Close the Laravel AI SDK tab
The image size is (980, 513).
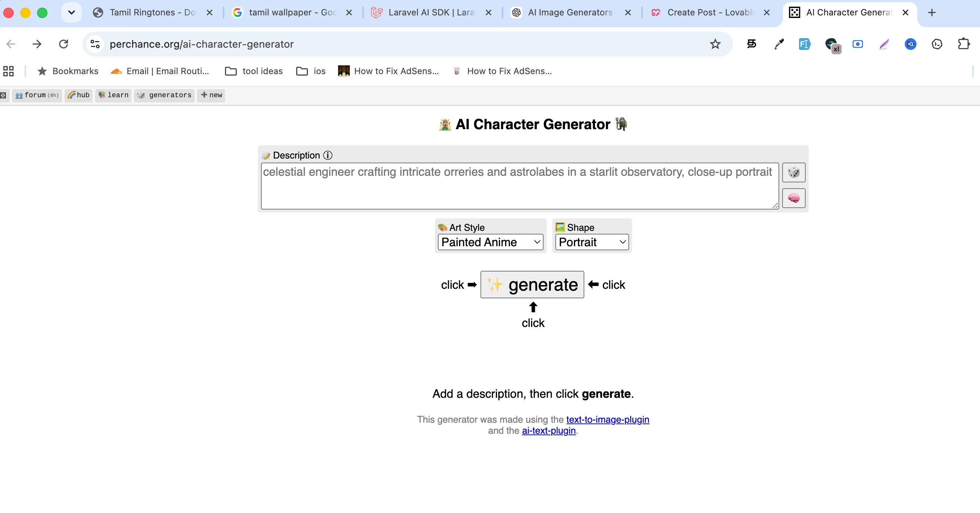489,12
